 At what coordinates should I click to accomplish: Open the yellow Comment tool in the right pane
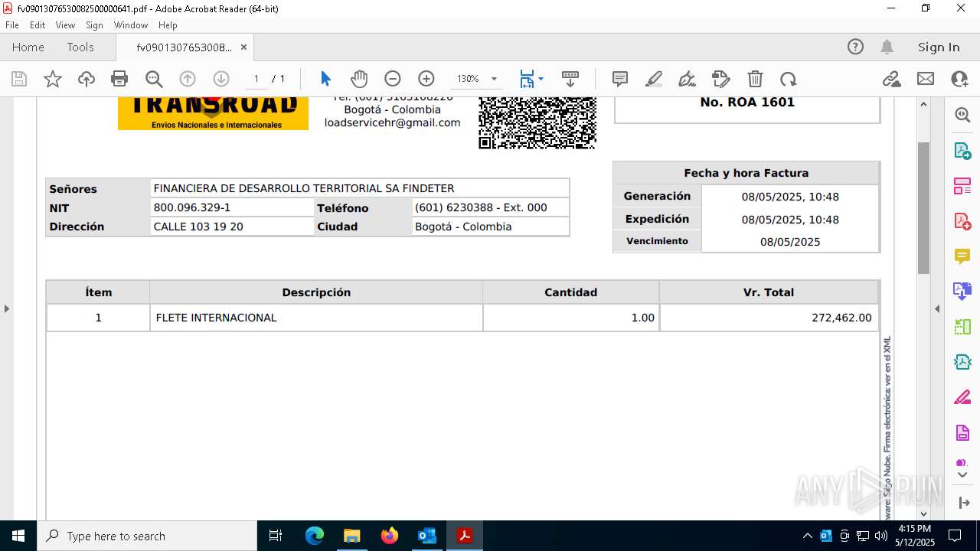click(962, 256)
